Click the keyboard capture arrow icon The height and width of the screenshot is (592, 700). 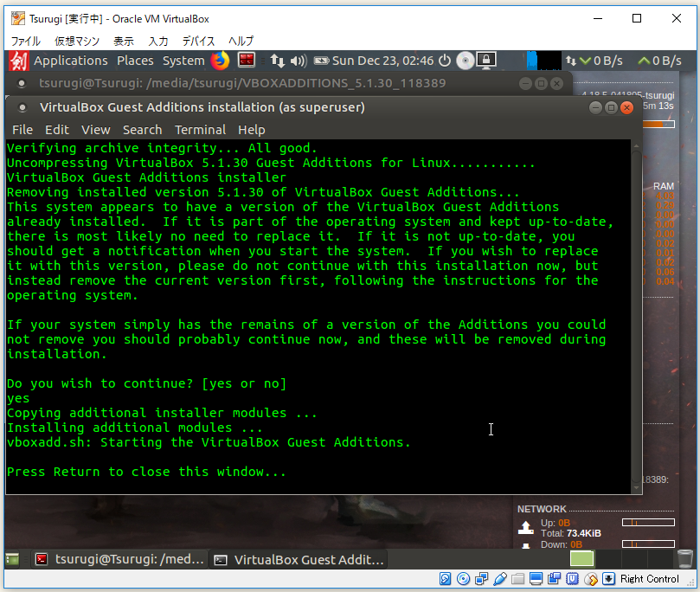(608, 579)
